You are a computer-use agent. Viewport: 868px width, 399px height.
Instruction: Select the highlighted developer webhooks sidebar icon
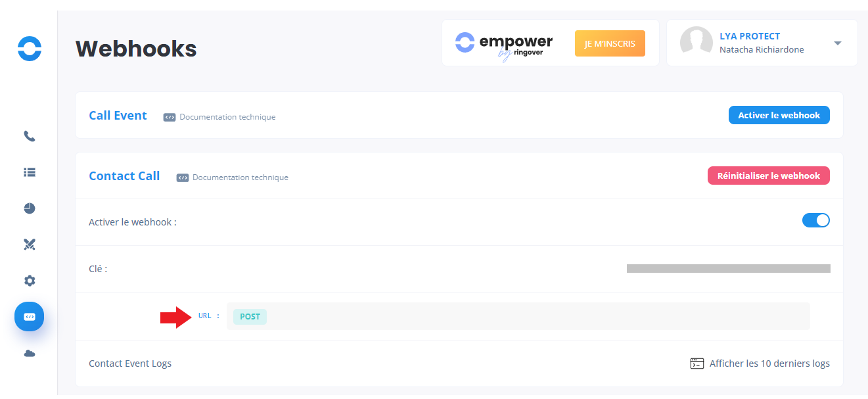tap(30, 317)
